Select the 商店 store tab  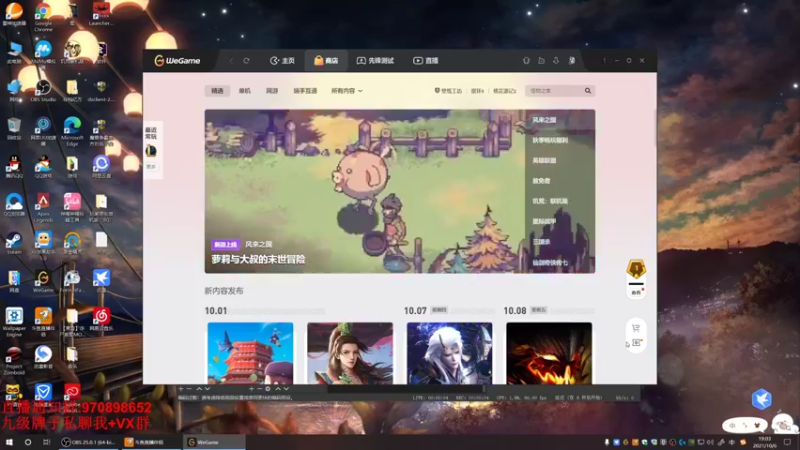point(326,61)
